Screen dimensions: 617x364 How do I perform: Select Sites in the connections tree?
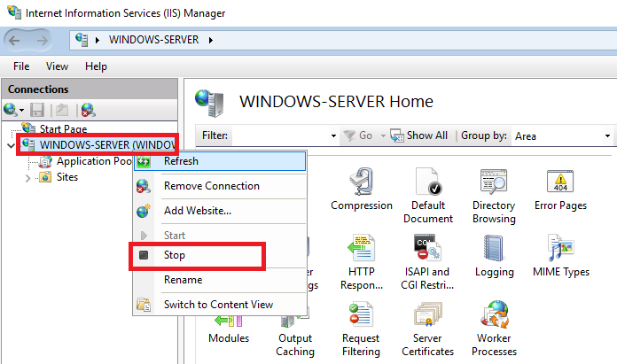67,177
